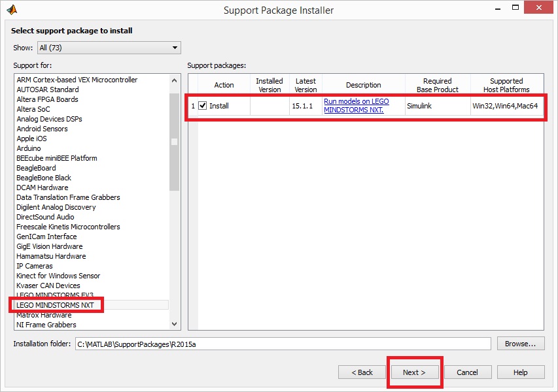Image resolution: width=558 pixels, height=392 pixels.
Task: Toggle the Install checkbox for LEGO MINDSTORMS NXT package
Action: point(203,106)
